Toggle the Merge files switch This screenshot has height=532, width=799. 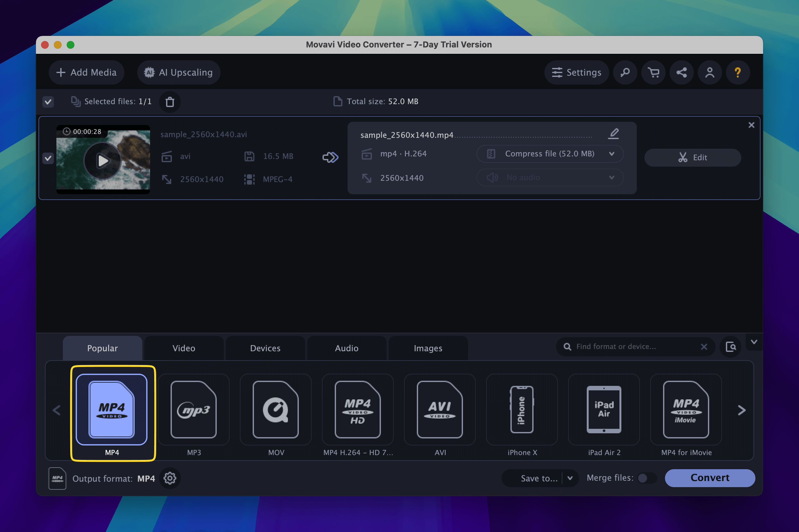(647, 478)
